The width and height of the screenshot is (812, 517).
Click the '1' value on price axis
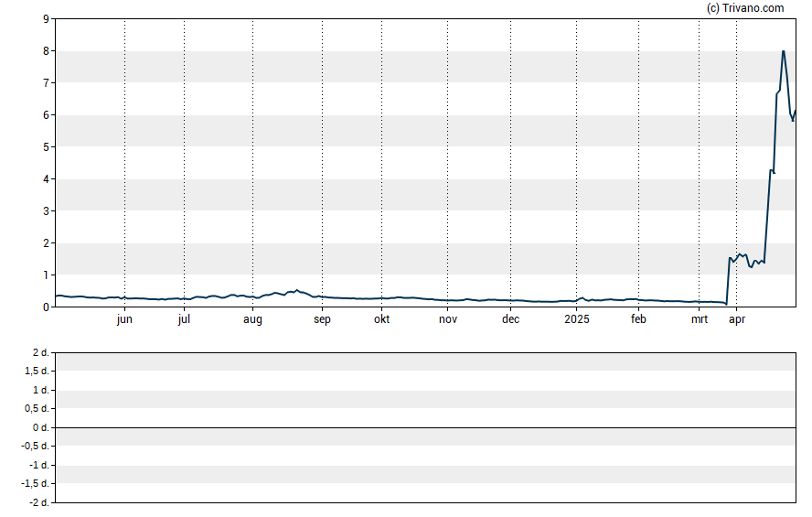[46, 275]
